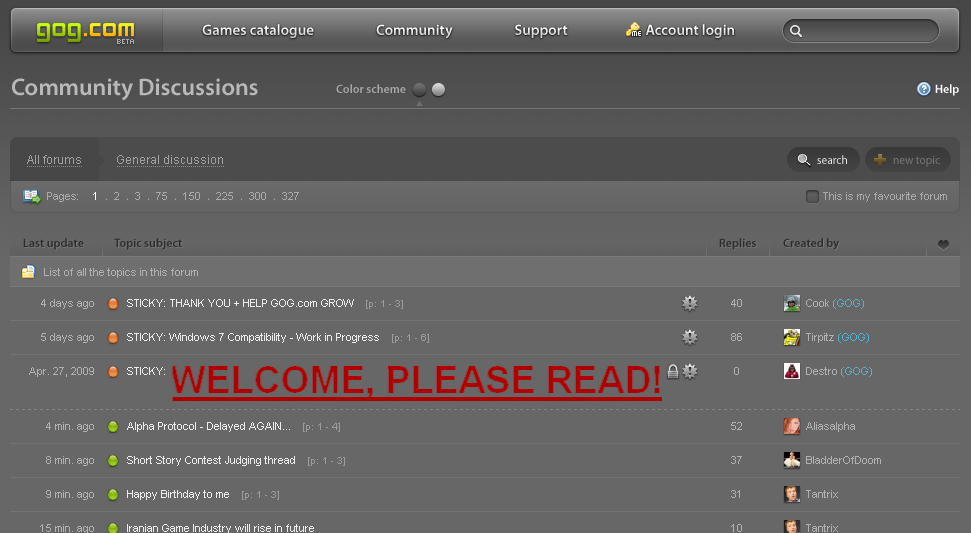Viewport: 971px width, 533px height.
Task: Click Aliasalpha's avatar image
Action: click(x=791, y=427)
